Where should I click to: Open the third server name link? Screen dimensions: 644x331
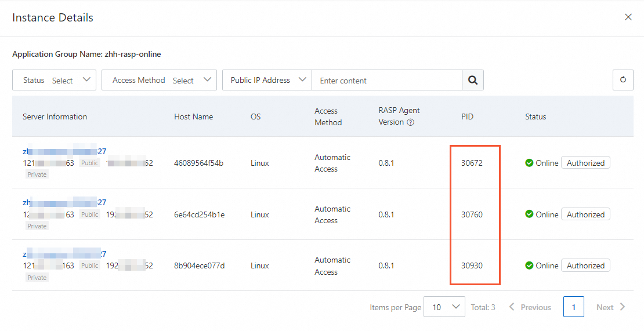pos(64,254)
